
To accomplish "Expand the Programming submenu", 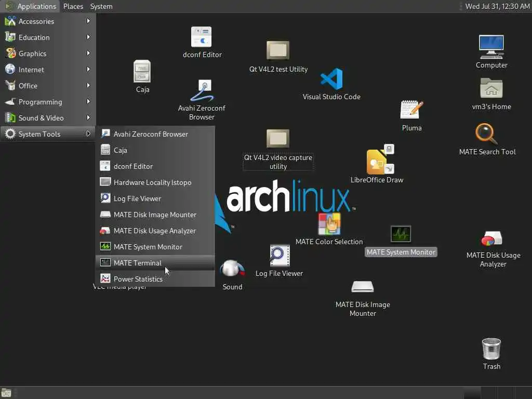I will 48,101.
